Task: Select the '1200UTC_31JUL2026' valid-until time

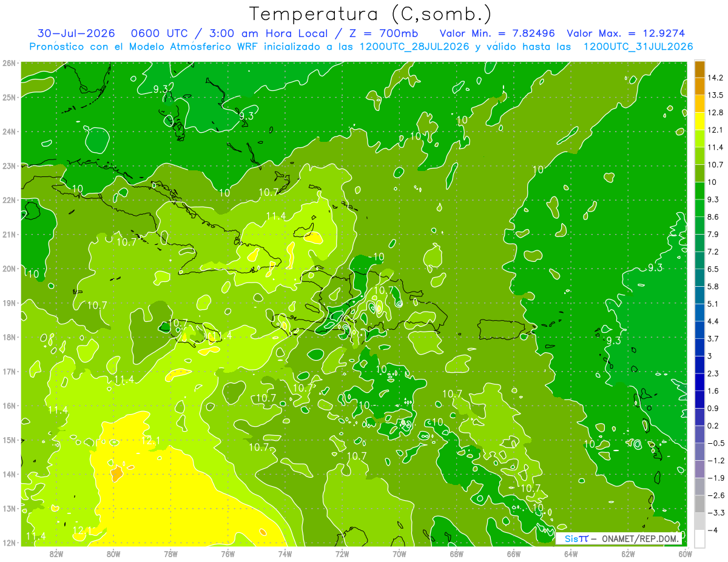Action: pos(638,47)
